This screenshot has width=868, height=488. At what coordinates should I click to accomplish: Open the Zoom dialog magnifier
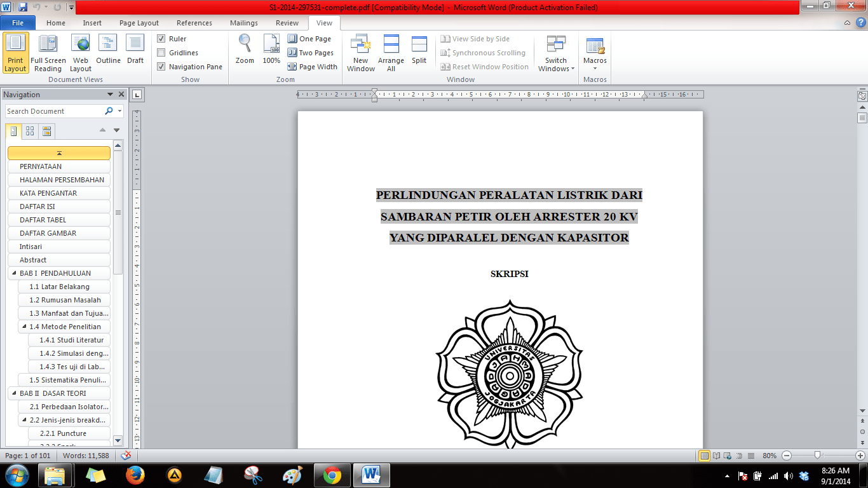coord(245,50)
